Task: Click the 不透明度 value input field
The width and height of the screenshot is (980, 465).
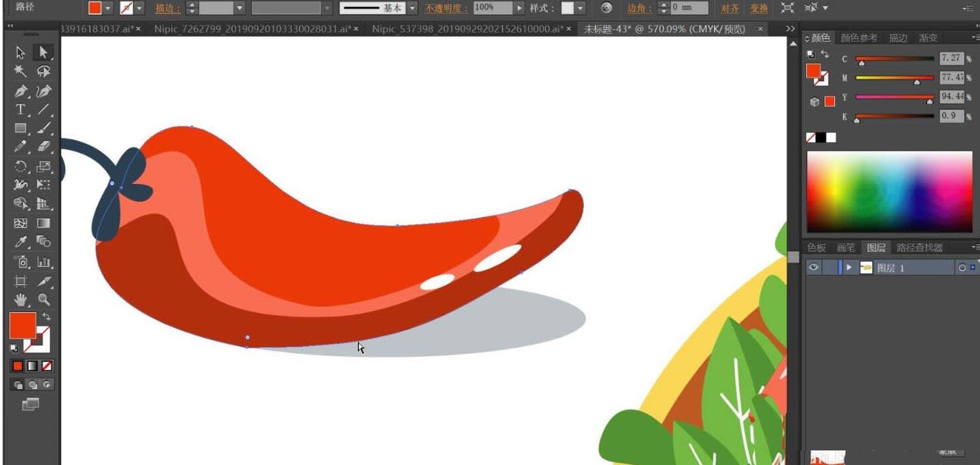Action: [x=492, y=8]
